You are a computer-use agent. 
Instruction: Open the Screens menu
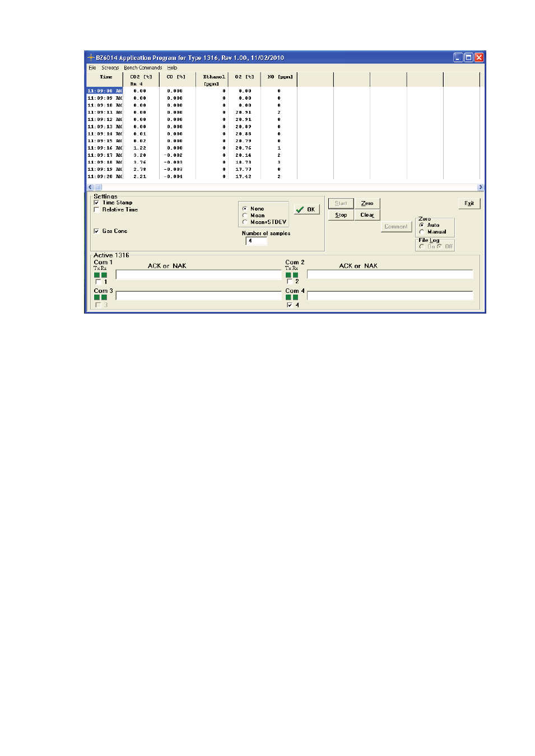110,68
